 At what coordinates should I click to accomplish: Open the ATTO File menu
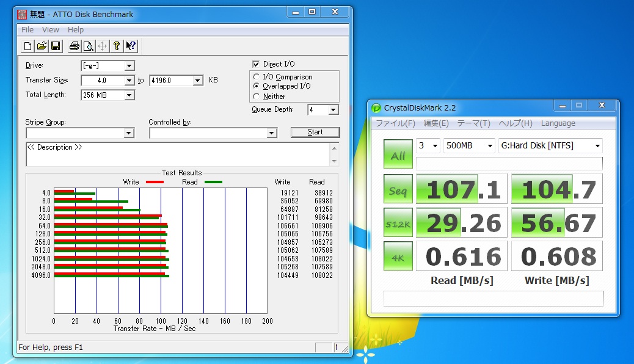click(27, 30)
